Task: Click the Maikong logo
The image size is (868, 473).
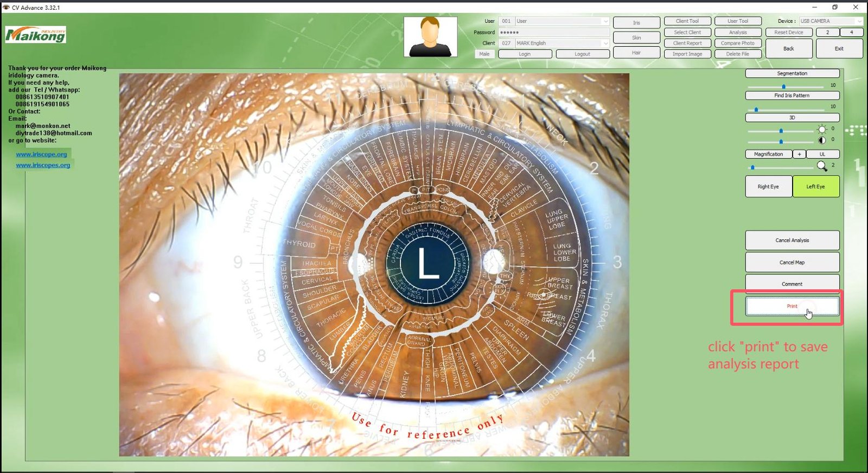Action: 36,35
